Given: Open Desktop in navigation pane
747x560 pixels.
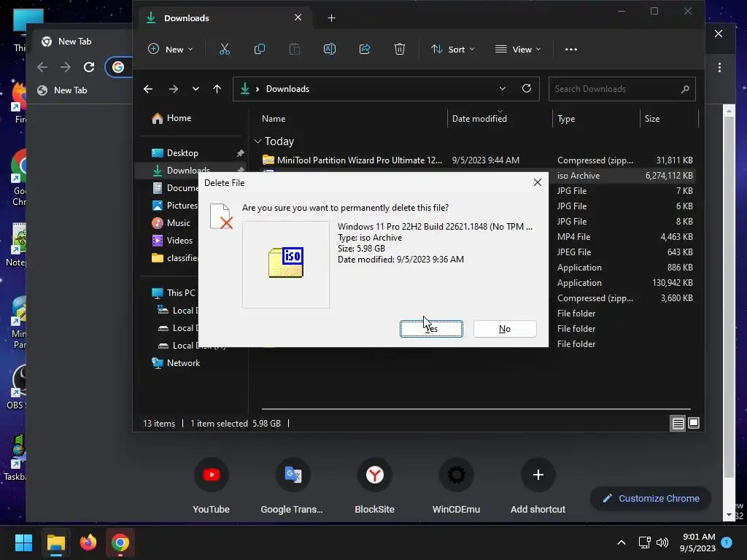Looking at the screenshot, I should (174, 153).
